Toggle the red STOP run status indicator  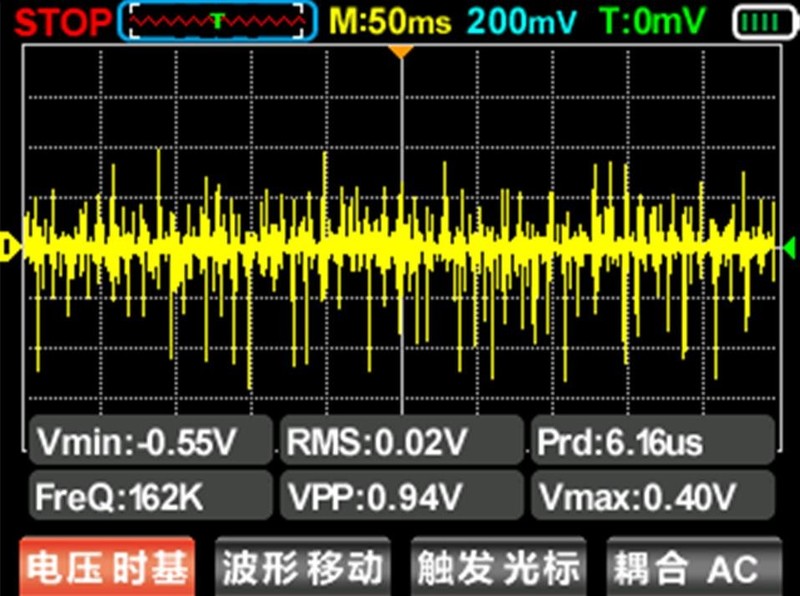point(58,21)
